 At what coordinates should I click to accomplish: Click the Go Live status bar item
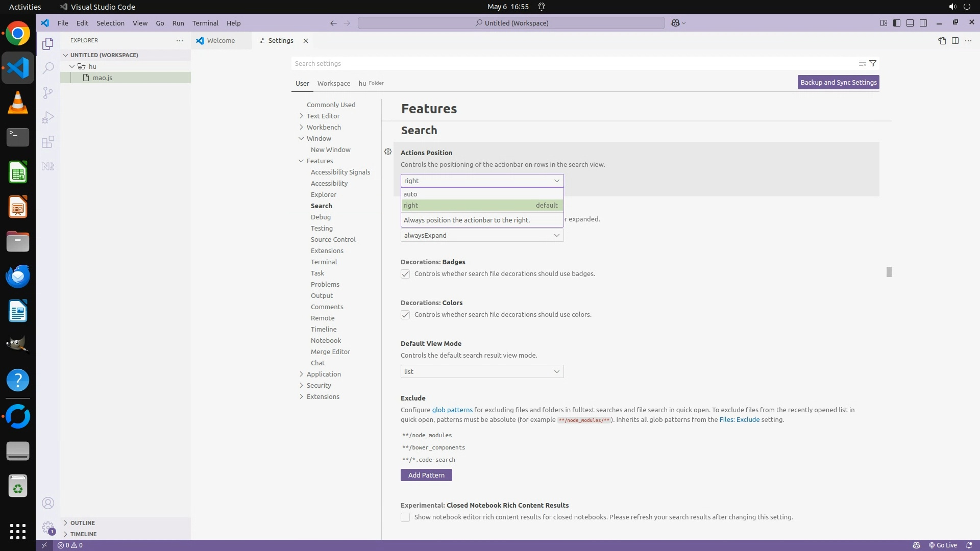coord(943,545)
